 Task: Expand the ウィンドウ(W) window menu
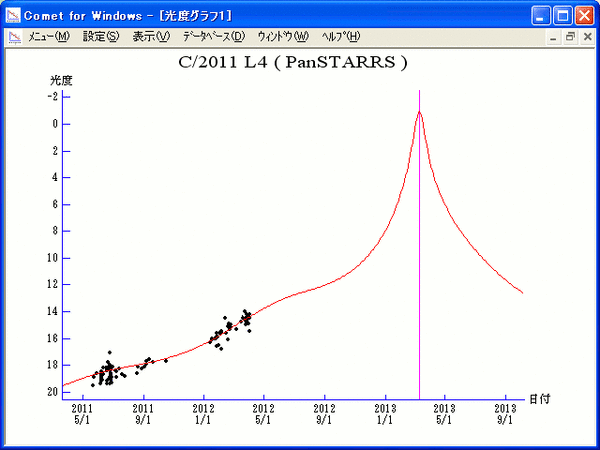pyautogui.click(x=284, y=36)
